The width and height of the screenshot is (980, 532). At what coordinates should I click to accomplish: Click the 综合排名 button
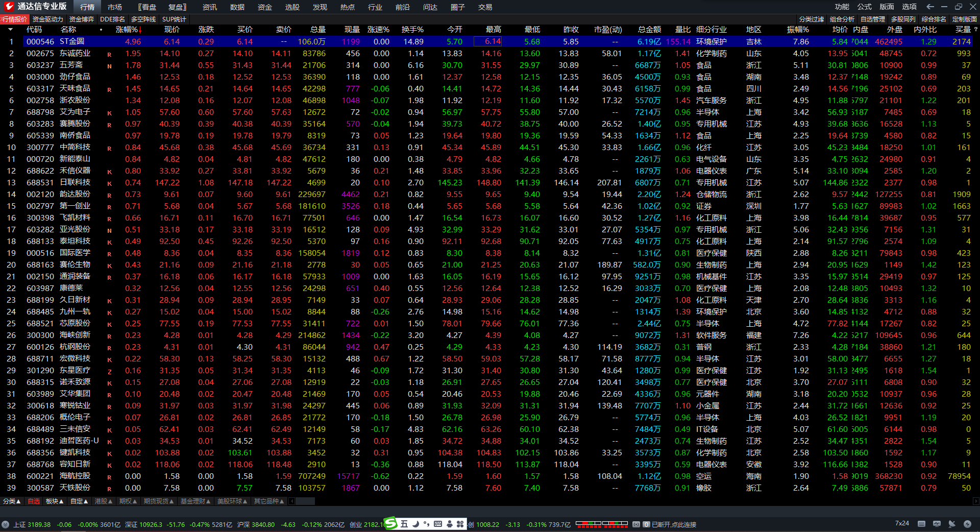click(x=934, y=19)
